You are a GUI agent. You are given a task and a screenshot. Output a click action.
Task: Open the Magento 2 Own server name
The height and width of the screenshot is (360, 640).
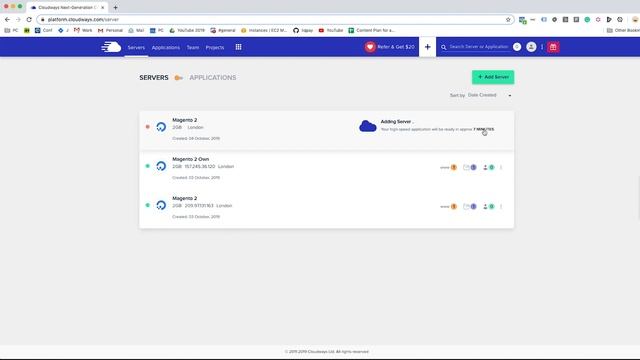pyautogui.click(x=191, y=159)
